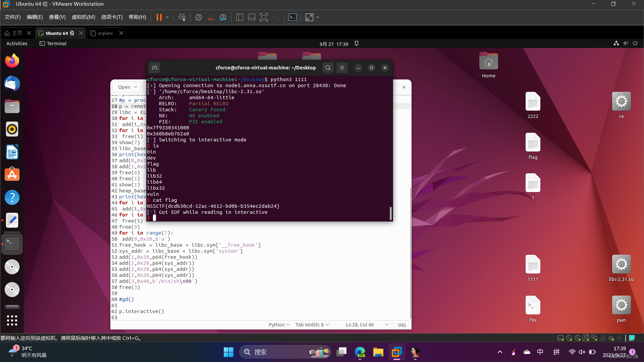This screenshot has width=644, height=362.
Task: Select the libc-2.31.so file on desktop
Action: coord(621,268)
